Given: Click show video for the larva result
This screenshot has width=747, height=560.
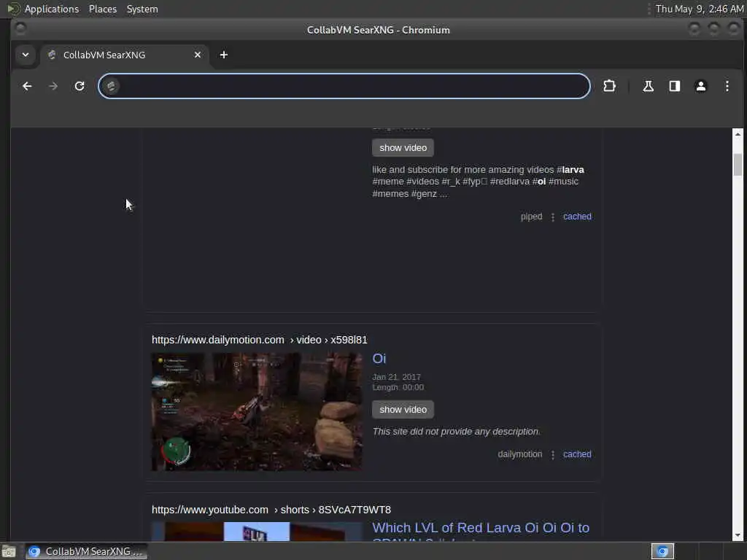Looking at the screenshot, I should click(x=403, y=147).
